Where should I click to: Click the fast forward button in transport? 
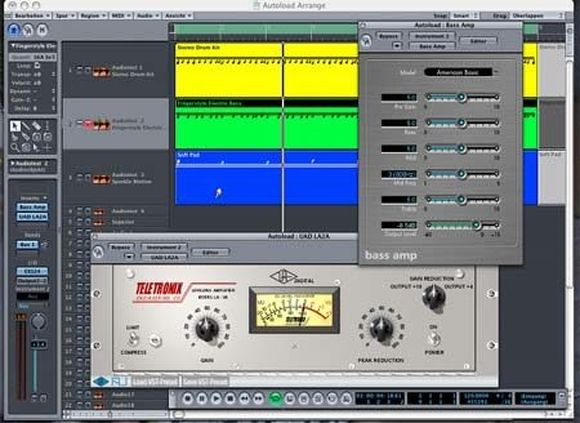pos(258,399)
